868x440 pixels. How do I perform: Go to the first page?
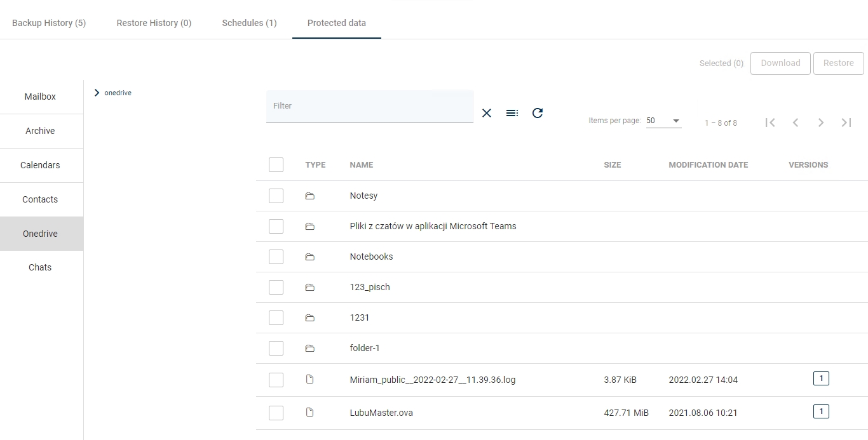(770, 123)
